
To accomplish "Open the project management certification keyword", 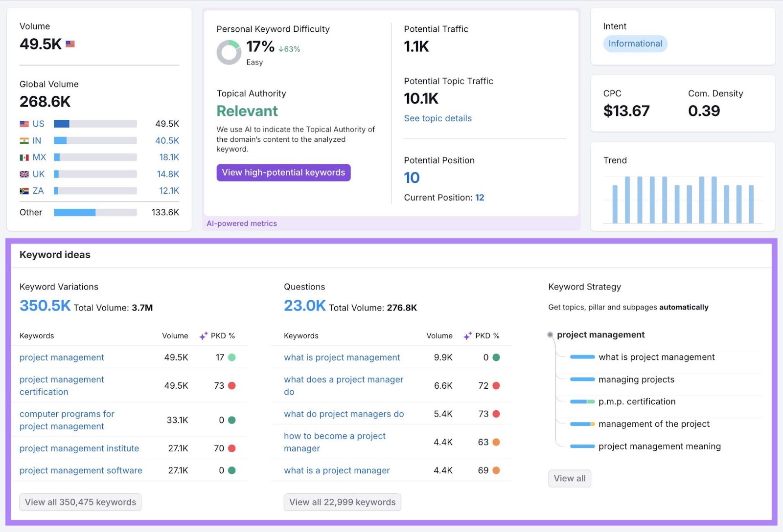I will tap(61, 385).
